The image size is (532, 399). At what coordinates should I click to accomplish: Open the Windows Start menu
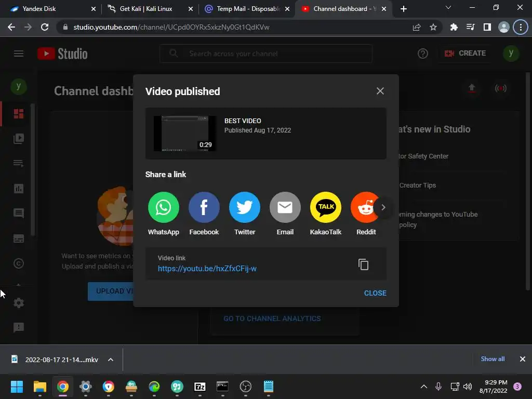pyautogui.click(x=17, y=387)
